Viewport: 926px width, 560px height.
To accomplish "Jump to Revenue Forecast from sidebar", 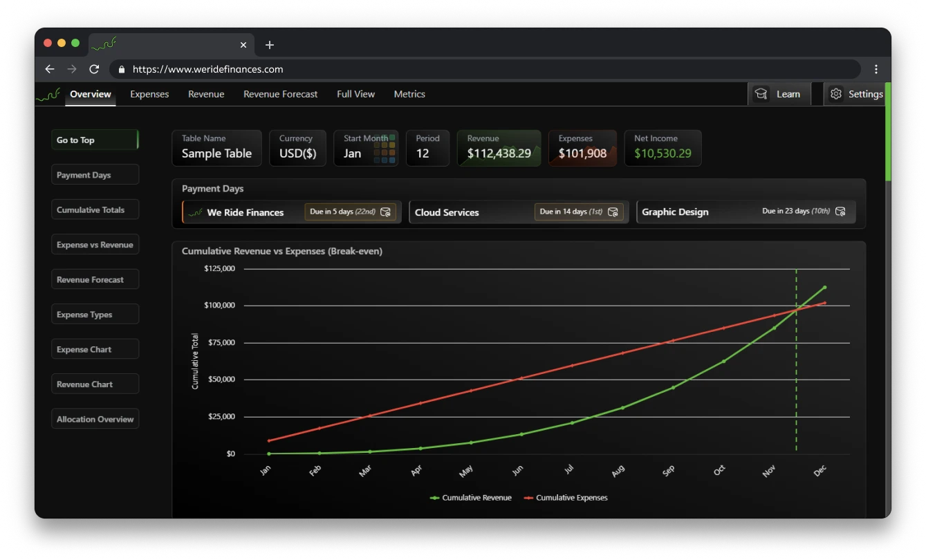I will coord(95,279).
